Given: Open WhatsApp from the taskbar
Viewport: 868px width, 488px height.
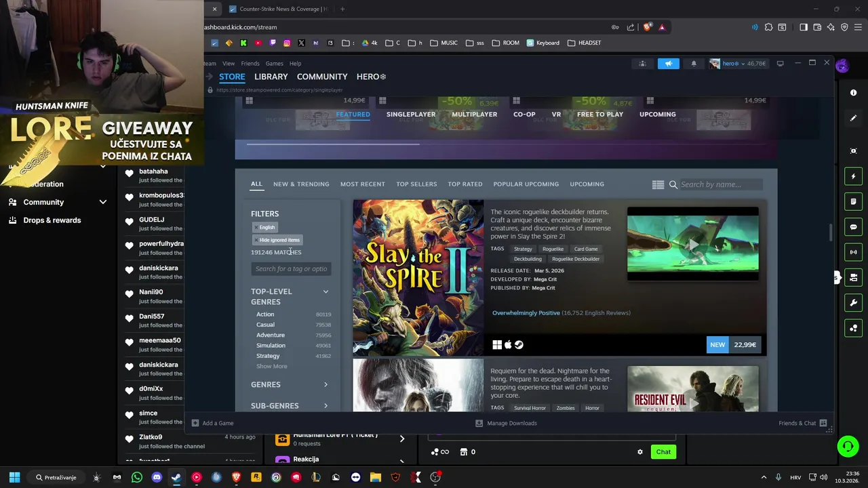Looking at the screenshot, I should pos(137,477).
